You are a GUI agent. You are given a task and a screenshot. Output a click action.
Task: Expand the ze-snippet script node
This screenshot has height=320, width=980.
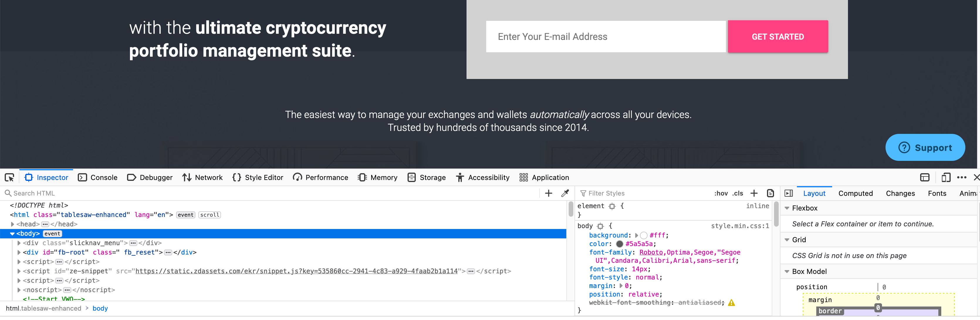pyautogui.click(x=19, y=271)
